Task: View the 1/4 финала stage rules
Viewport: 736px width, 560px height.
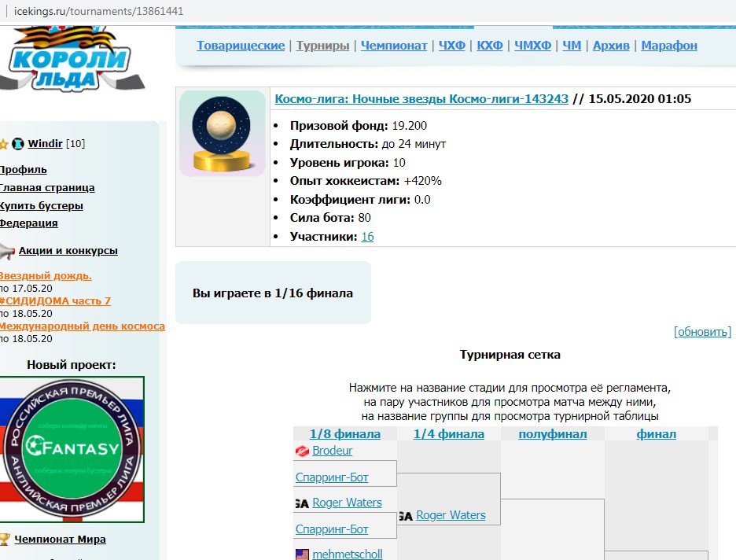Action: [449, 434]
